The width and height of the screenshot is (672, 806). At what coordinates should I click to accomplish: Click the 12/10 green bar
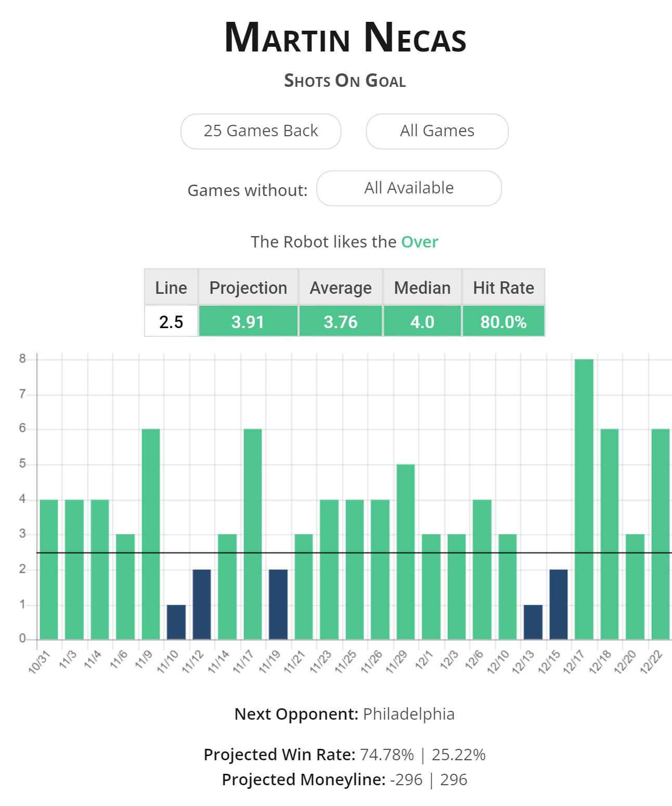[x=508, y=587]
